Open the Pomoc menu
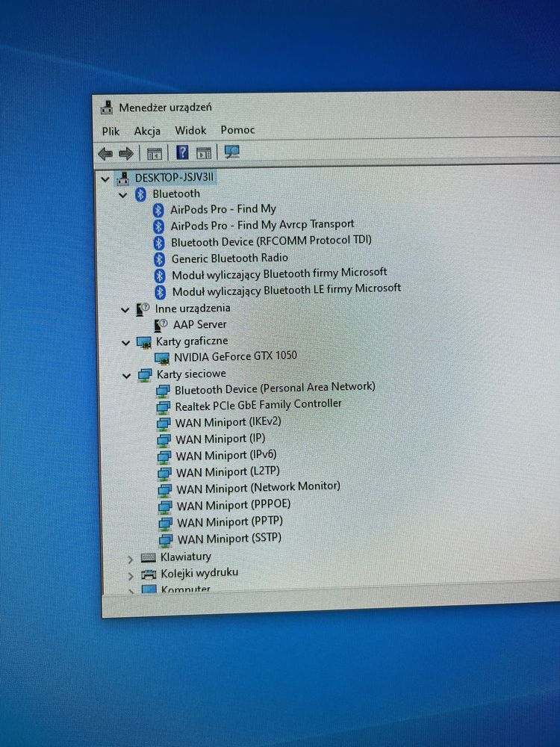Image resolution: width=560 pixels, height=747 pixels. 237,129
